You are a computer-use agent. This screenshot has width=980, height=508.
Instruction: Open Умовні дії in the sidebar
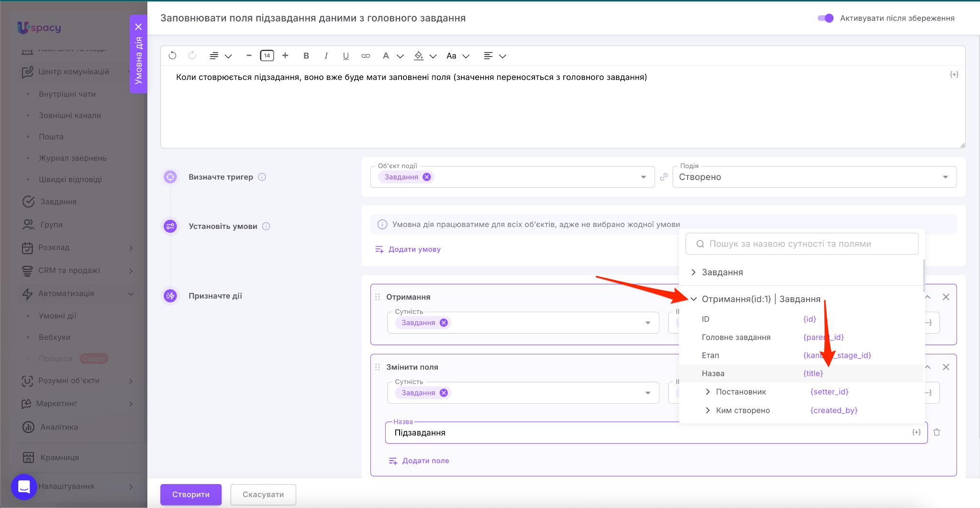(57, 316)
